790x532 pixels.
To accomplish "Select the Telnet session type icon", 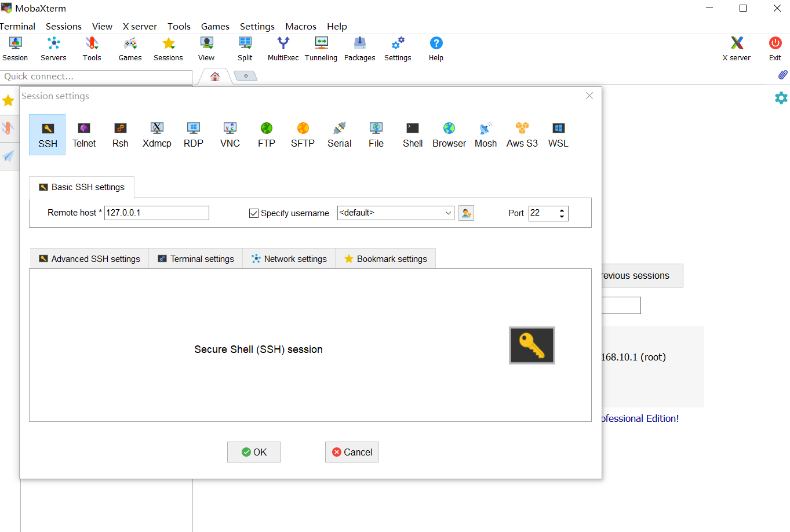I will click(84, 134).
